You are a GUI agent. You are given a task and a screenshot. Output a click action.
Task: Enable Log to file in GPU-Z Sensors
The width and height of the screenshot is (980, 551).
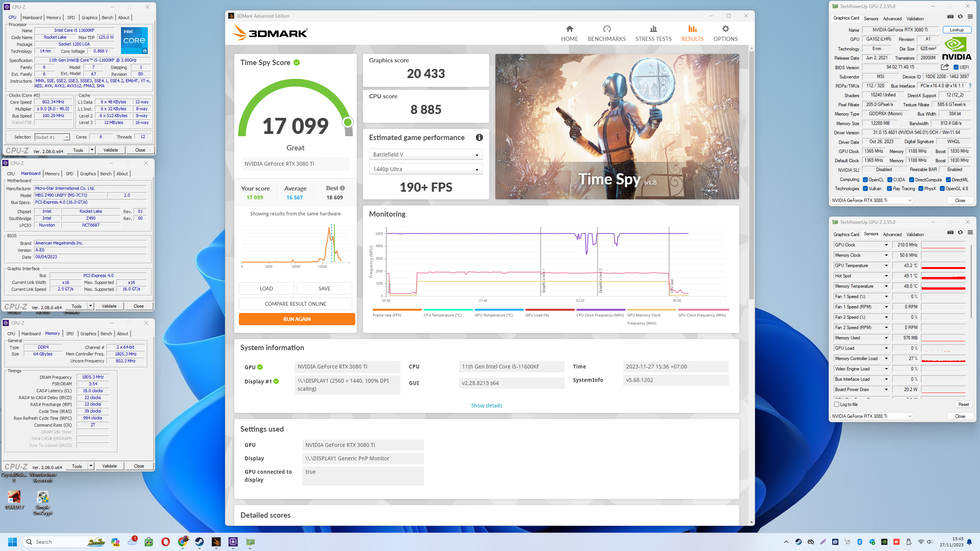tap(836, 404)
